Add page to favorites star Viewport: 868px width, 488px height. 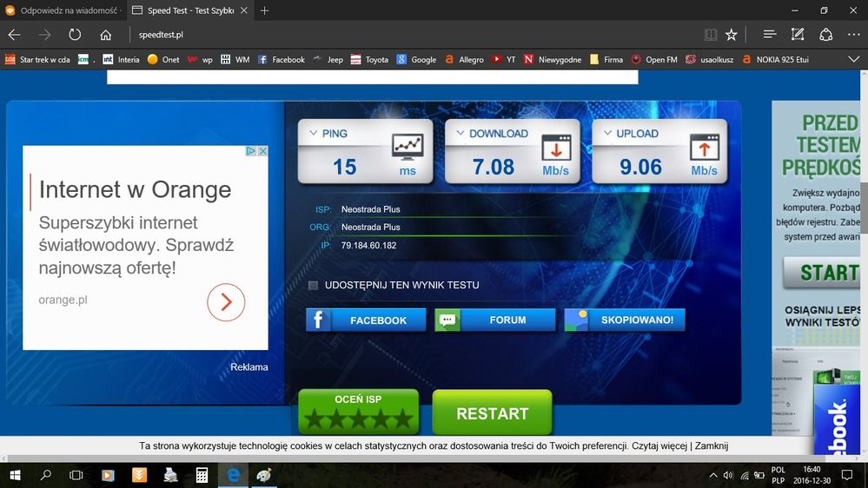coord(732,35)
